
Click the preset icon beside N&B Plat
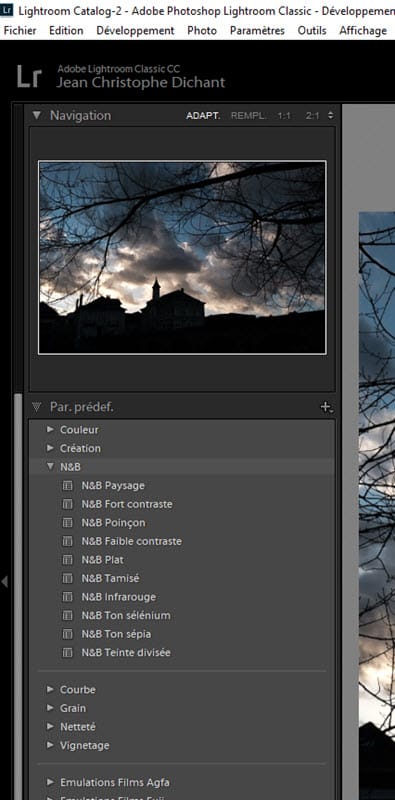pyautogui.click(x=67, y=560)
